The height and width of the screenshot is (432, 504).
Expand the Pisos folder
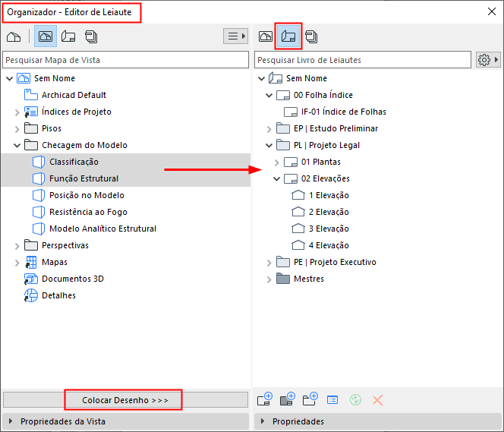(17, 129)
